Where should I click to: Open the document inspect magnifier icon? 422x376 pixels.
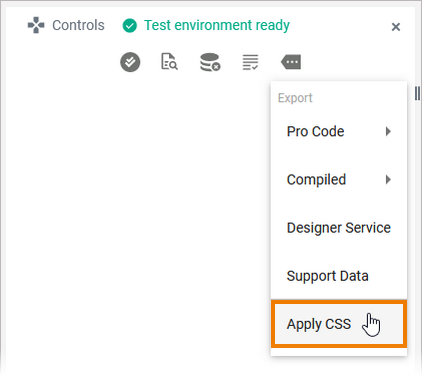169,62
